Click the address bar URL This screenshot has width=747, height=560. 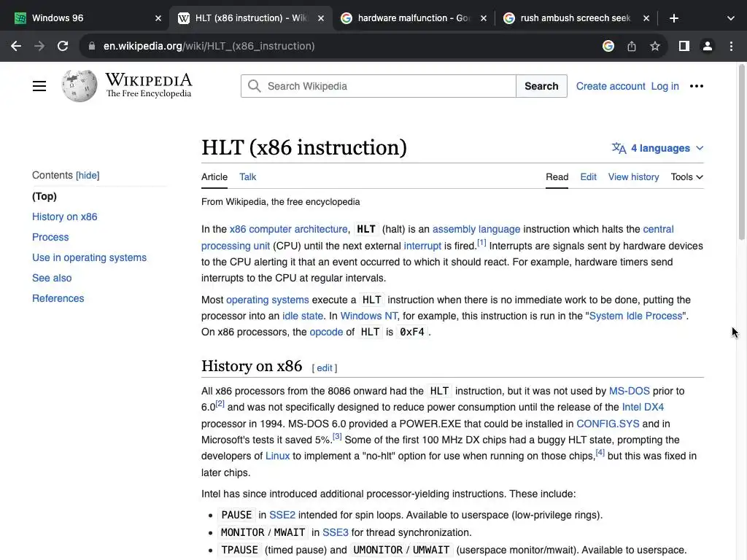pyautogui.click(x=209, y=46)
